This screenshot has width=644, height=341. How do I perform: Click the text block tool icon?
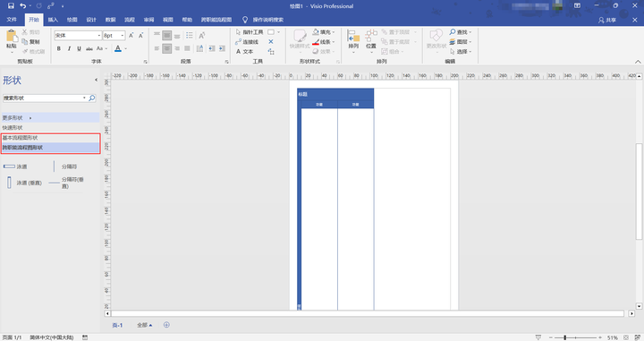tap(271, 52)
